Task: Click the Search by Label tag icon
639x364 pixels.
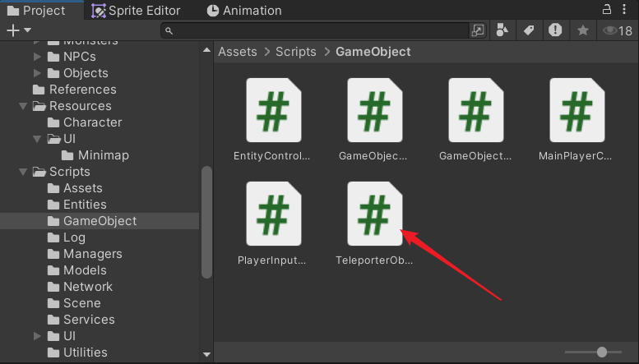Action: pos(529,30)
